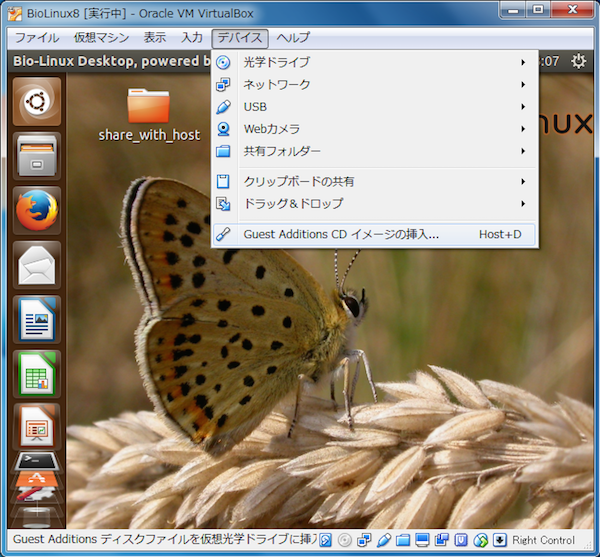Click the USB status icon in status bar
Viewport: 600px width, 557px height.
[x=384, y=541]
